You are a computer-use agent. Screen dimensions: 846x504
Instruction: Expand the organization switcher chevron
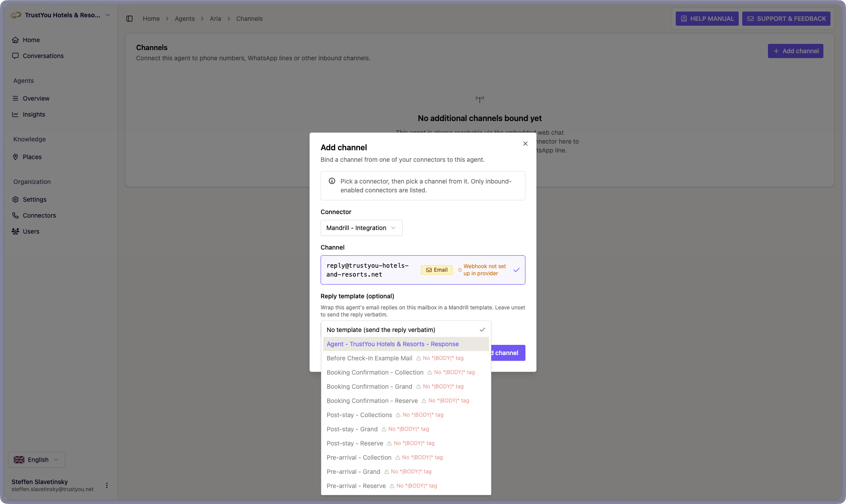pyautogui.click(x=108, y=15)
